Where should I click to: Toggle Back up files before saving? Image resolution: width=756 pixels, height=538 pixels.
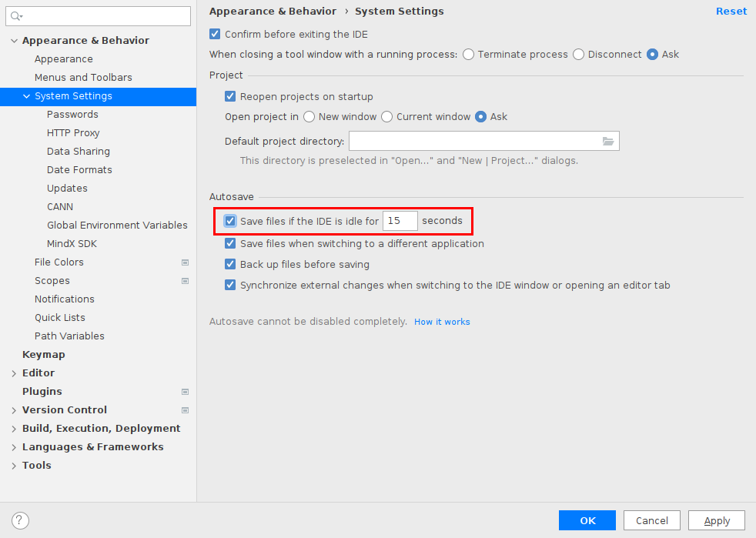[x=230, y=264]
